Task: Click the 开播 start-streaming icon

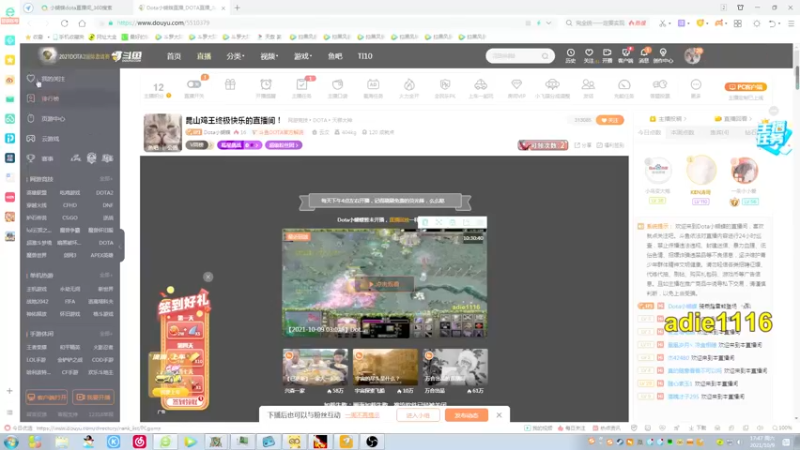Action: point(607,55)
